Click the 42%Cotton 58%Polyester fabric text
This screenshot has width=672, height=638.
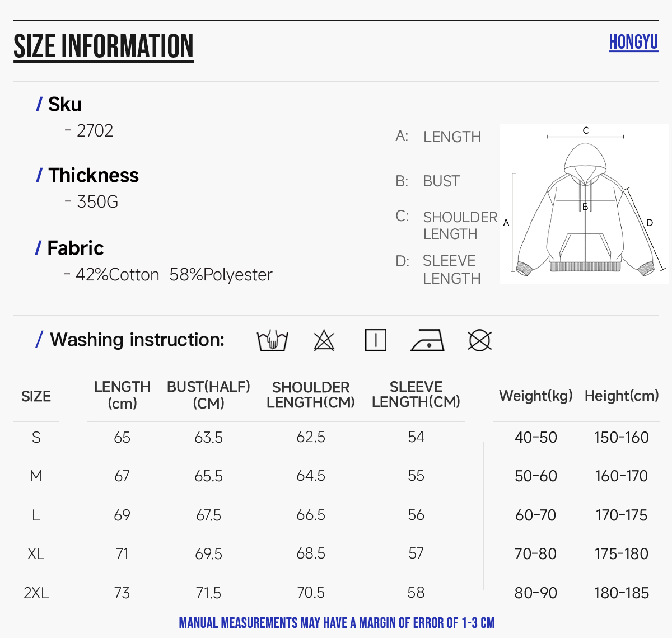click(x=174, y=275)
